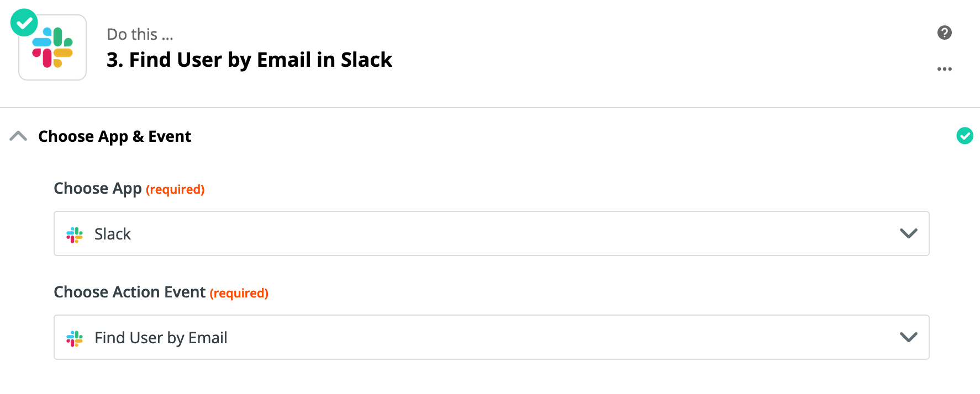Click the Choose Action Event label
The height and width of the screenshot is (394, 980).
[130, 292]
